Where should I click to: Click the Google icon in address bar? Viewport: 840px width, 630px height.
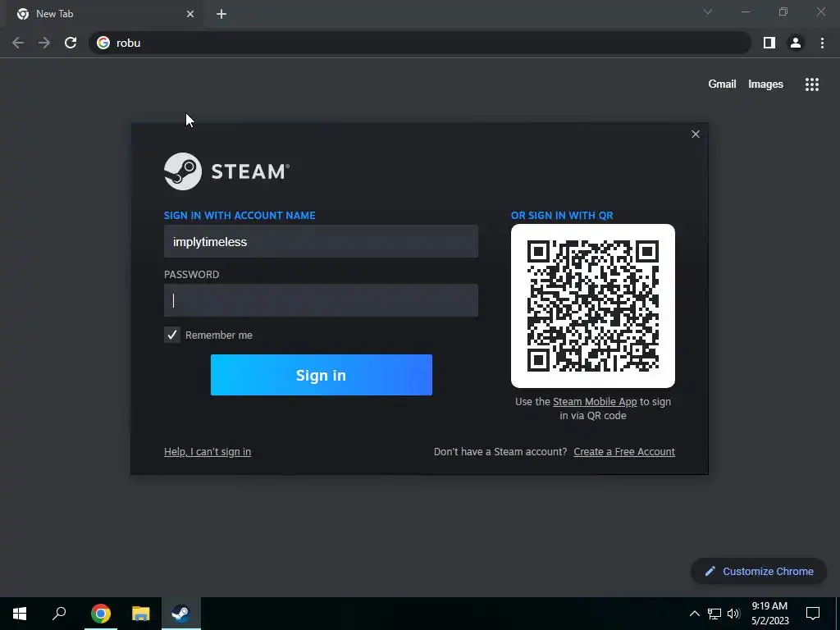(103, 43)
